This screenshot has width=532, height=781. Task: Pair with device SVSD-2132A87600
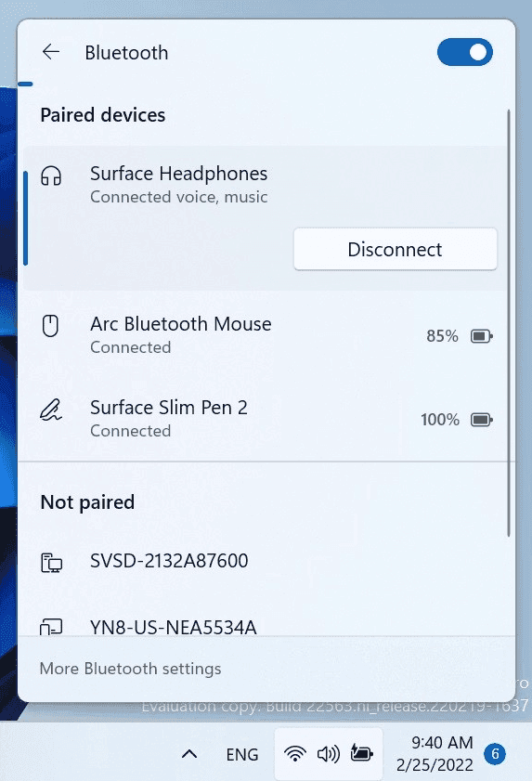pyautogui.click(x=264, y=561)
